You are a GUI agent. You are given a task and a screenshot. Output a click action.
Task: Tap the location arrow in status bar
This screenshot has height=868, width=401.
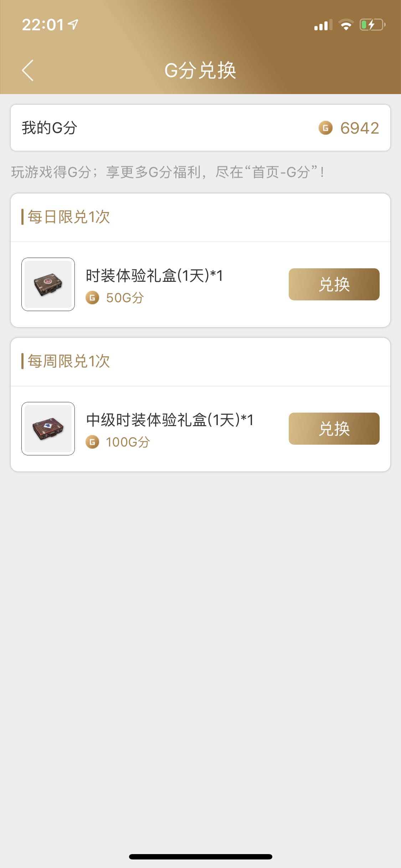pyautogui.click(x=73, y=24)
